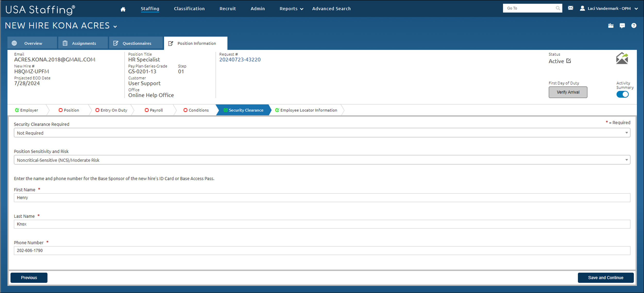644x293 pixels.
Task: Go to the Payroll step
Action: click(x=154, y=110)
